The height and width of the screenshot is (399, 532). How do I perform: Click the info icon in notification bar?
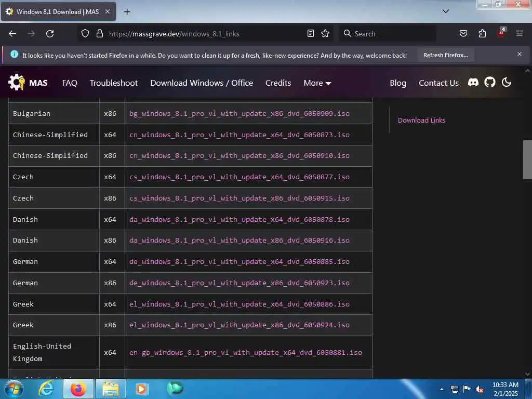(14, 54)
